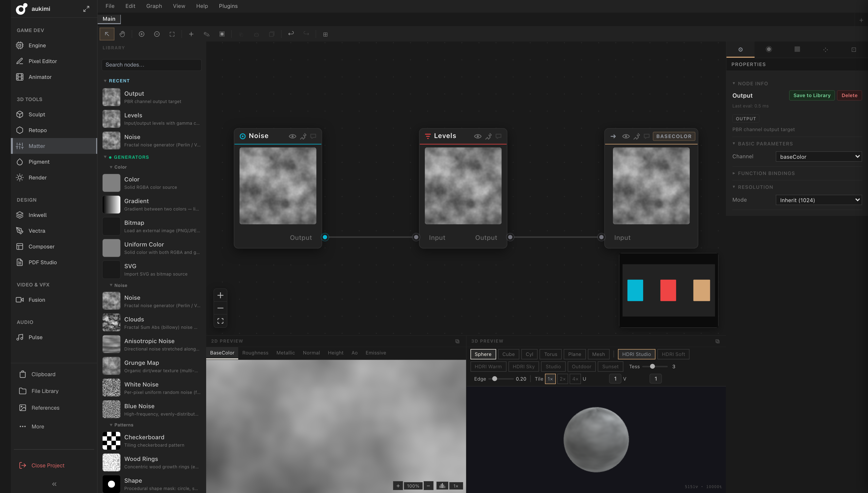The image size is (868, 493).
Task: Open the Graph menu
Action: click(154, 6)
